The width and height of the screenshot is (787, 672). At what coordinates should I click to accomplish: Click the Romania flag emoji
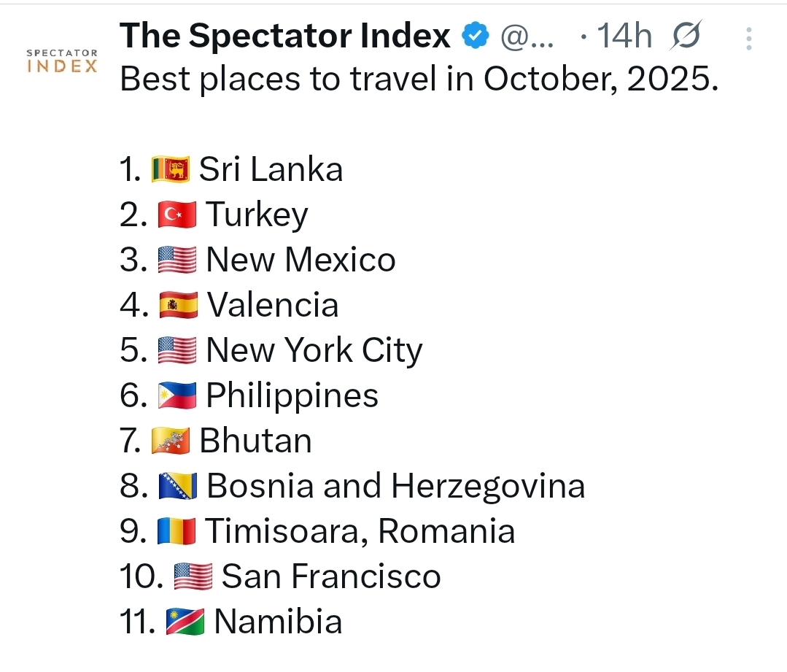177,532
